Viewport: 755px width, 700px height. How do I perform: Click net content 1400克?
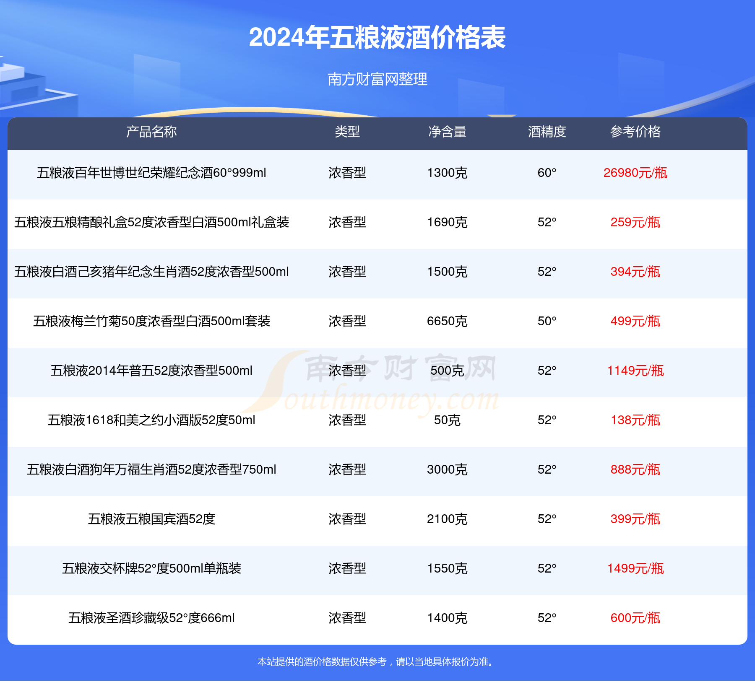[x=447, y=618]
